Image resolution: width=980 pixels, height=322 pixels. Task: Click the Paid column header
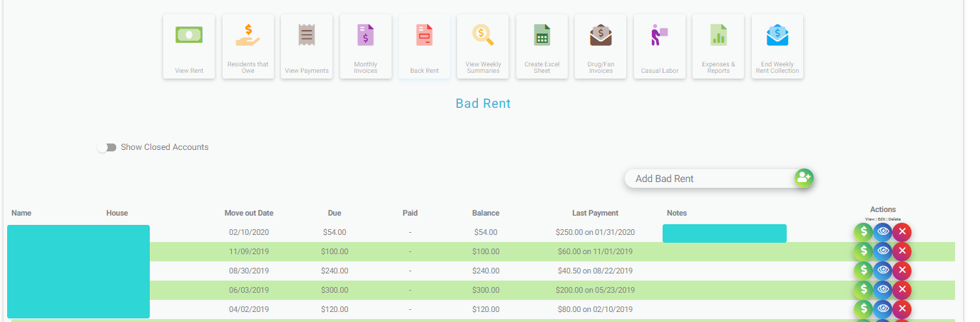tap(410, 213)
